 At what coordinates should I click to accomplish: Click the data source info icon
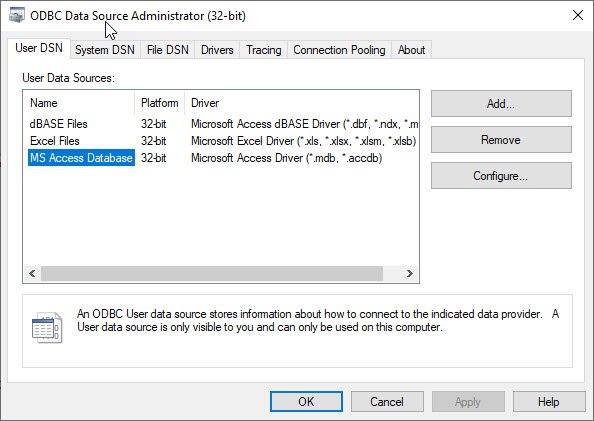point(47,327)
